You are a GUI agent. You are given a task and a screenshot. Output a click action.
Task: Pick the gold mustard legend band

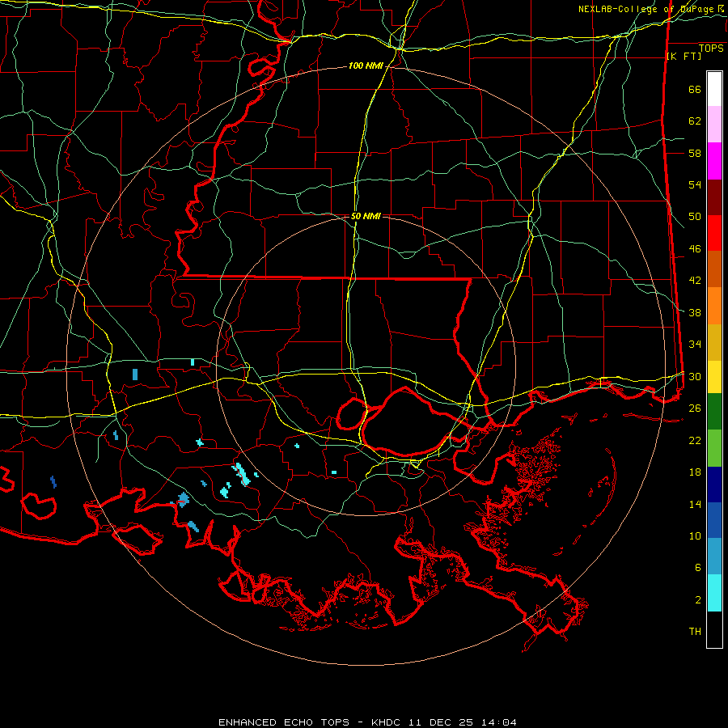pos(714,343)
